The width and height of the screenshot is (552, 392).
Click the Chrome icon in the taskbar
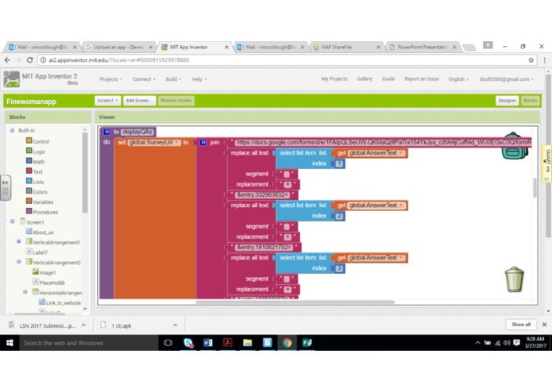pos(287,343)
